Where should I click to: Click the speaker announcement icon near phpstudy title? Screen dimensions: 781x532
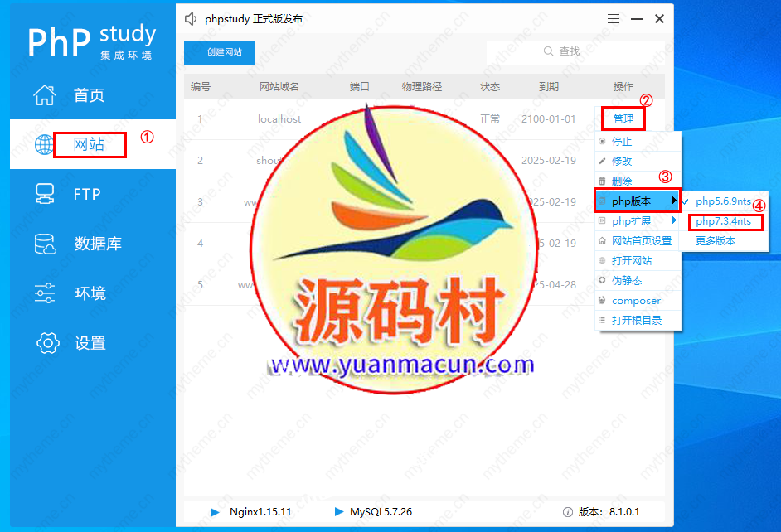[190, 18]
